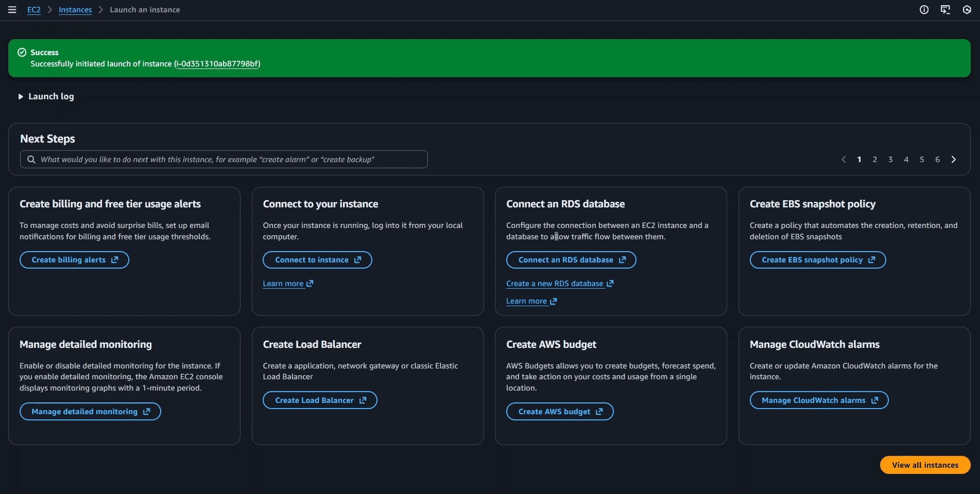This screenshot has width=980, height=494.
Task: Click the settings hexagon icon
Action: [967, 10]
